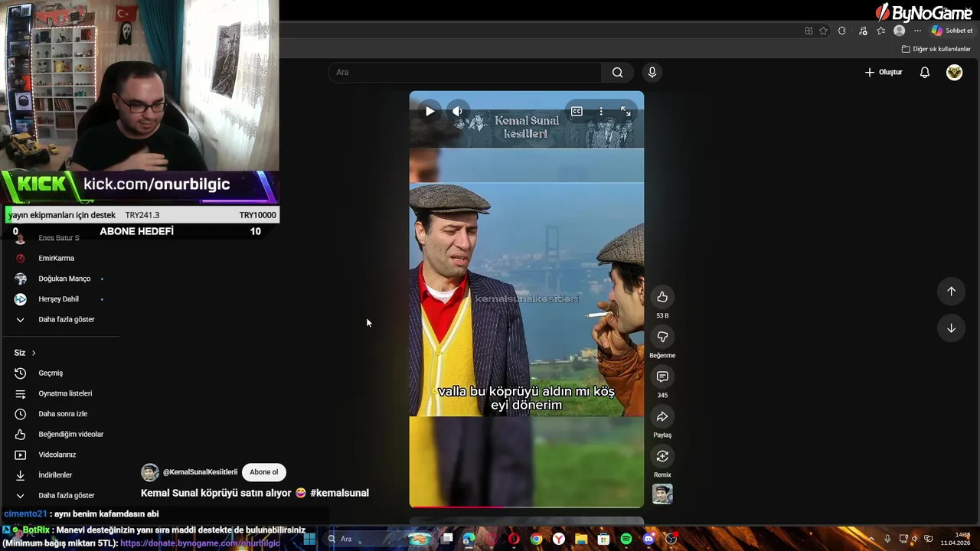Click the Remix icon
The width and height of the screenshot is (980, 551).
pyautogui.click(x=662, y=456)
